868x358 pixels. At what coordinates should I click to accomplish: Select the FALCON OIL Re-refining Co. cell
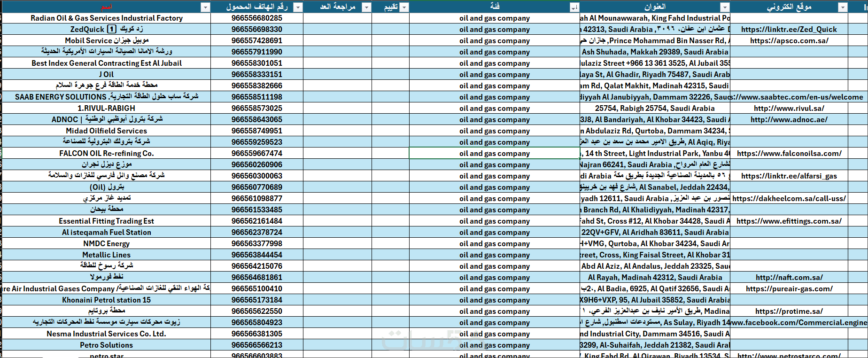pyautogui.click(x=107, y=153)
